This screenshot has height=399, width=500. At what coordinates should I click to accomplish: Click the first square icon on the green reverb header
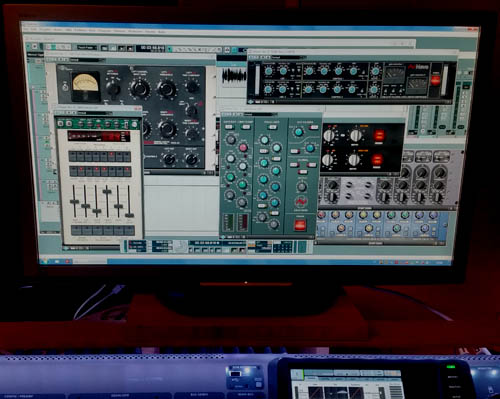click(61, 124)
